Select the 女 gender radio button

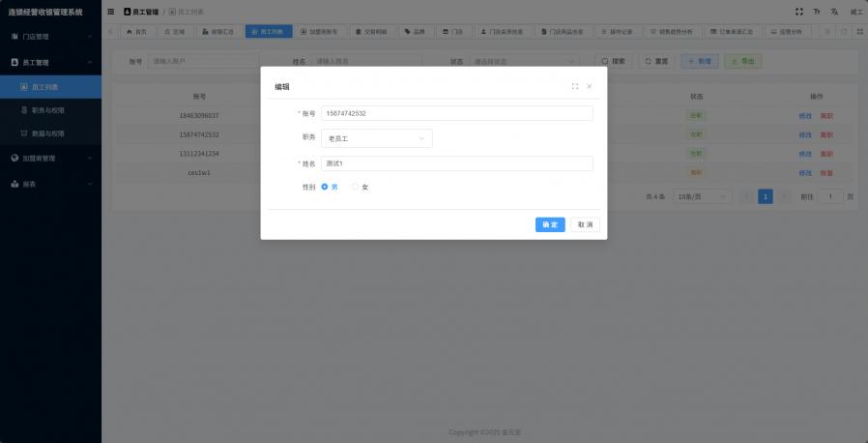tap(355, 187)
